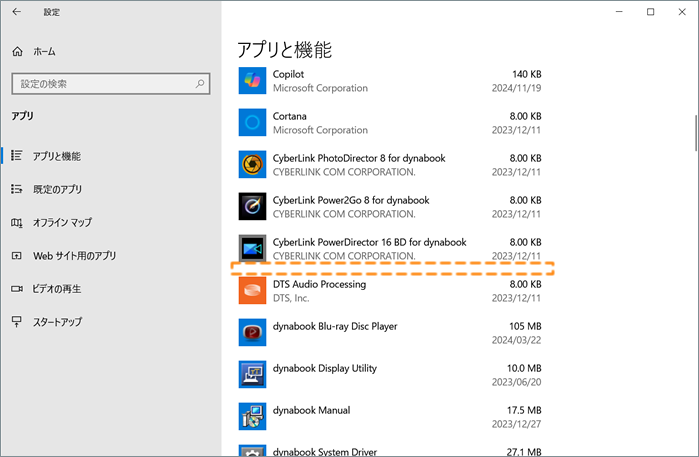Click the Startup sidebar icon
This screenshot has height=457, width=699.
point(16,321)
